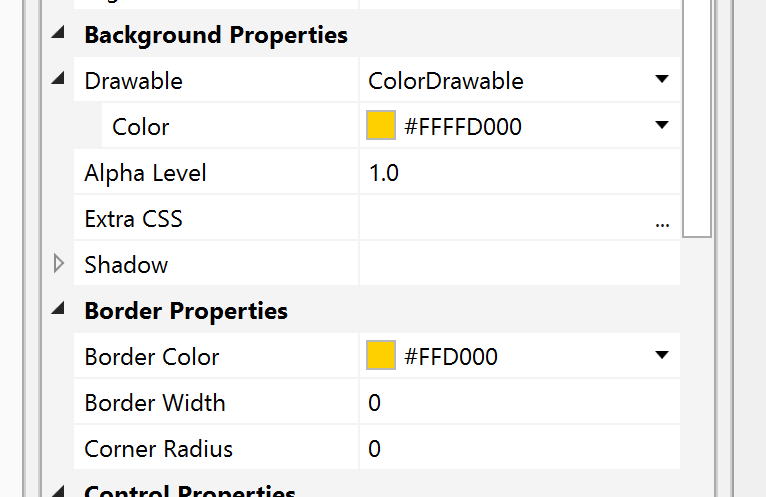Click the yellow Border Color swatch
766x497 pixels.
pos(381,357)
